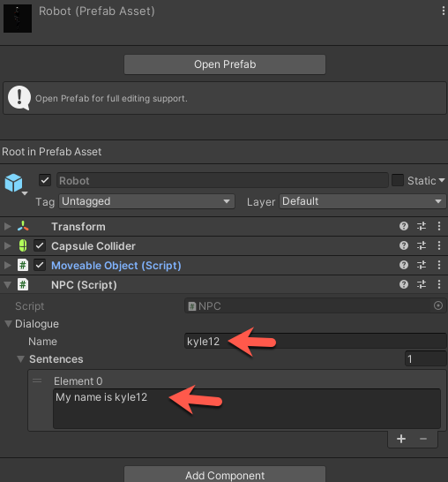448x482 pixels.
Task: Click the script object picker circle
Action: coord(438,305)
